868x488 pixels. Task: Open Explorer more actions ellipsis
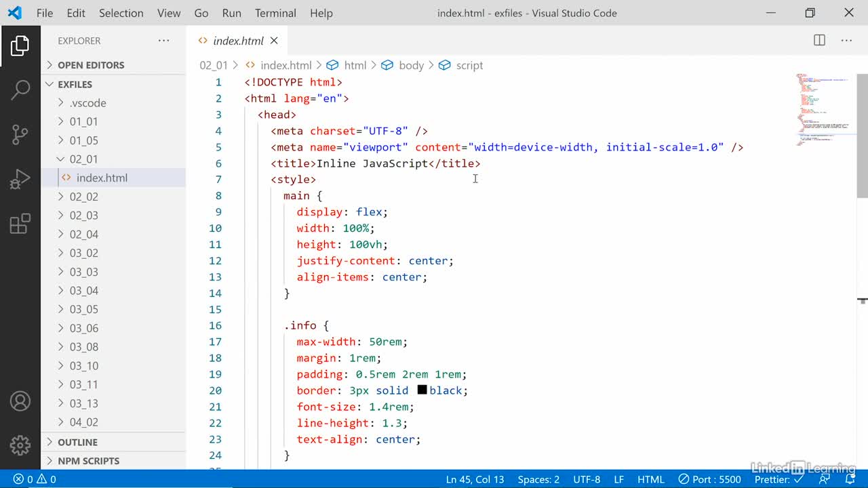coord(164,41)
